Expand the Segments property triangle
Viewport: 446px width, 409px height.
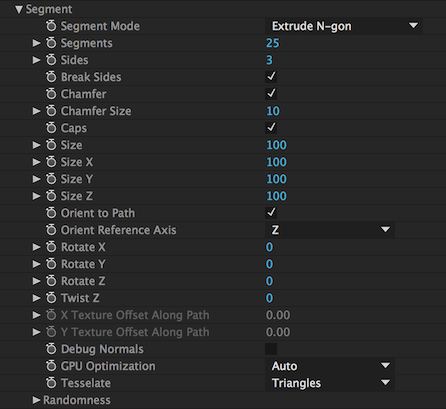[x=36, y=43]
